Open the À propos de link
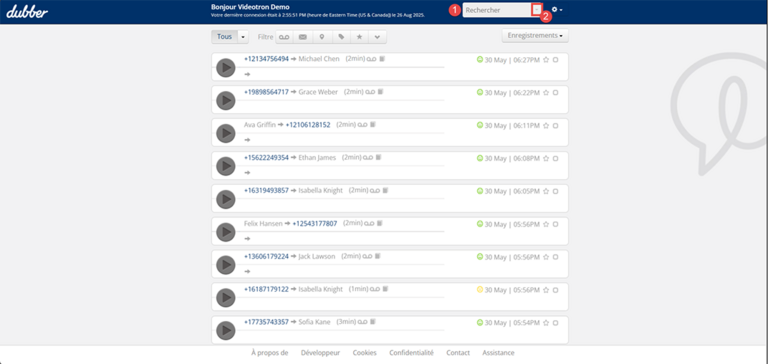Image resolution: width=768 pixels, height=364 pixels. [x=269, y=353]
